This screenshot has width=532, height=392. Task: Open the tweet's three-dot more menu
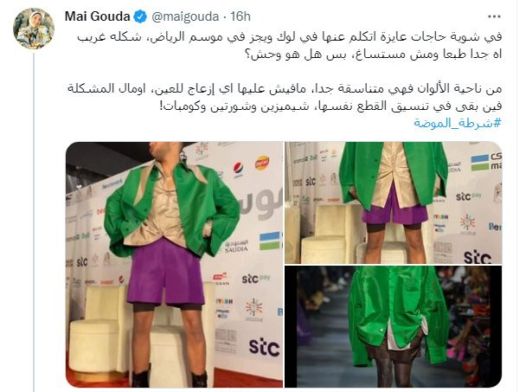(494, 16)
